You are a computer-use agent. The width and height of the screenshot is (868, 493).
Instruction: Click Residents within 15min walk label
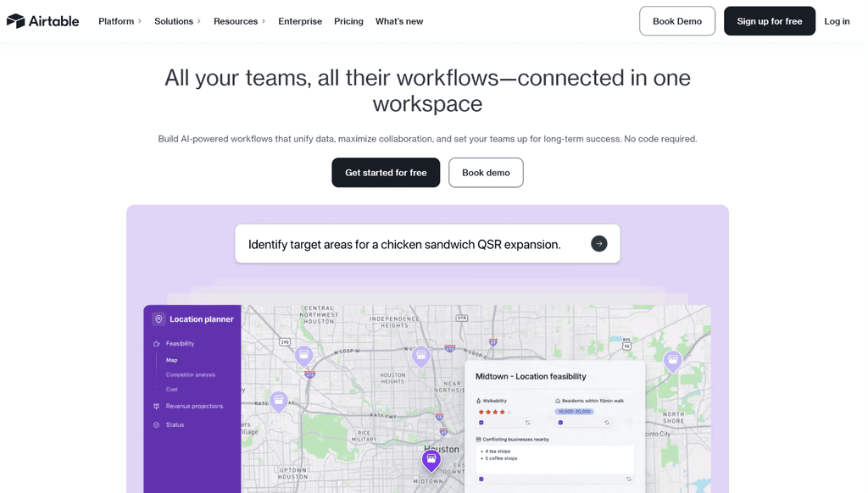pos(593,401)
